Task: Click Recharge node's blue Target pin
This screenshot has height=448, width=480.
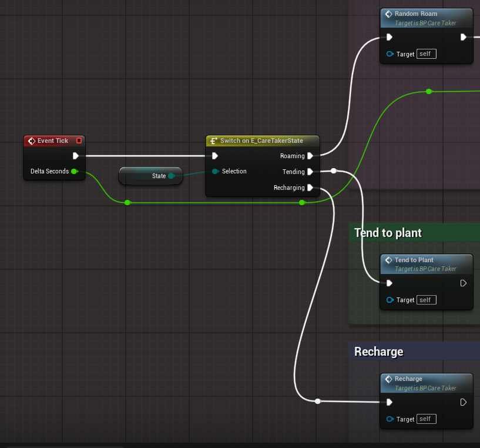Action: click(390, 419)
